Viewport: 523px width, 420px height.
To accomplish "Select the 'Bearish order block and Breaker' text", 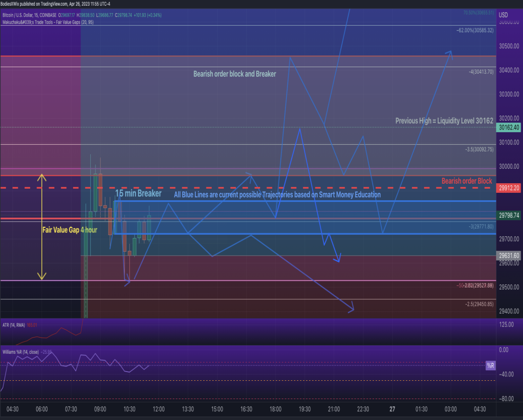I will point(234,74).
